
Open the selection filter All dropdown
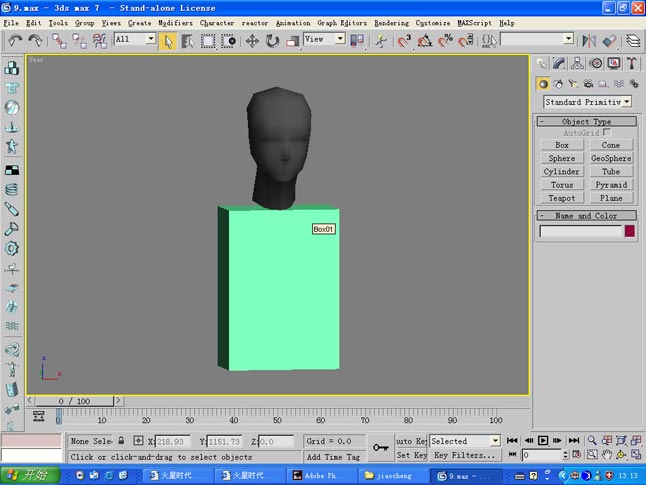151,39
